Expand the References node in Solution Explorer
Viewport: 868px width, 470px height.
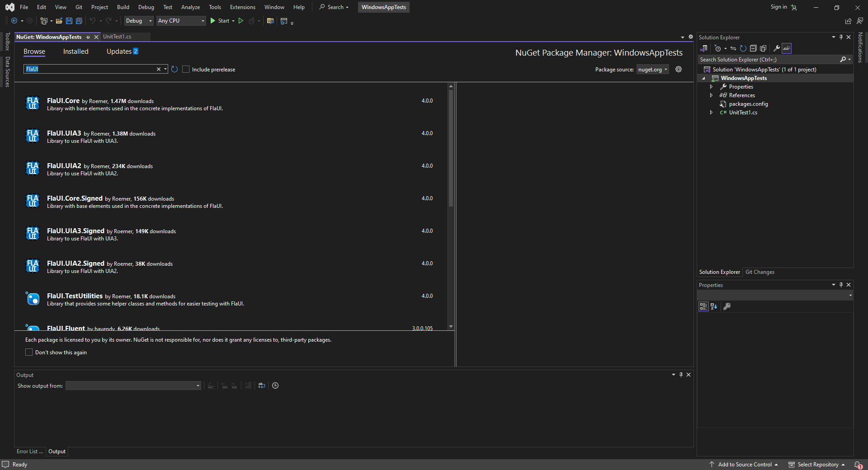click(711, 95)
